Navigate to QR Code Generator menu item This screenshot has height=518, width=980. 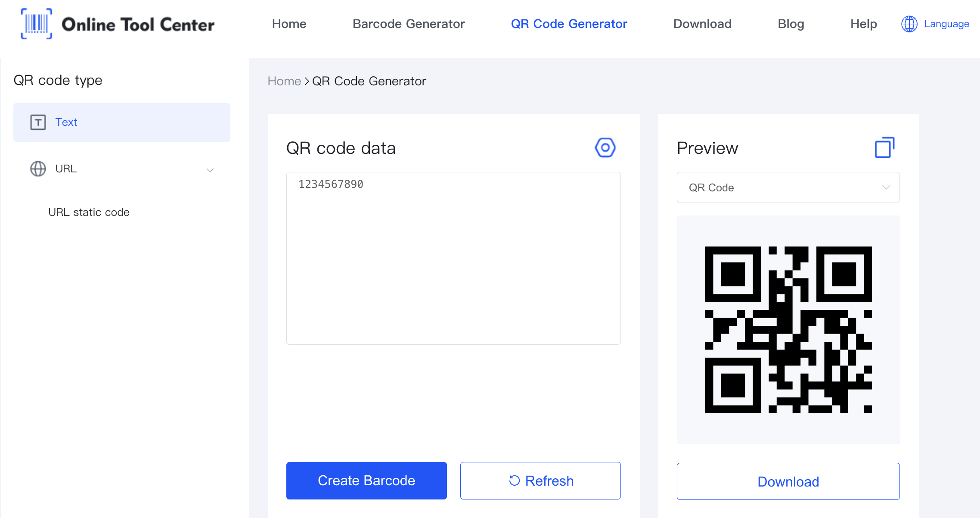pyautogui.click(x=569, y=24)
